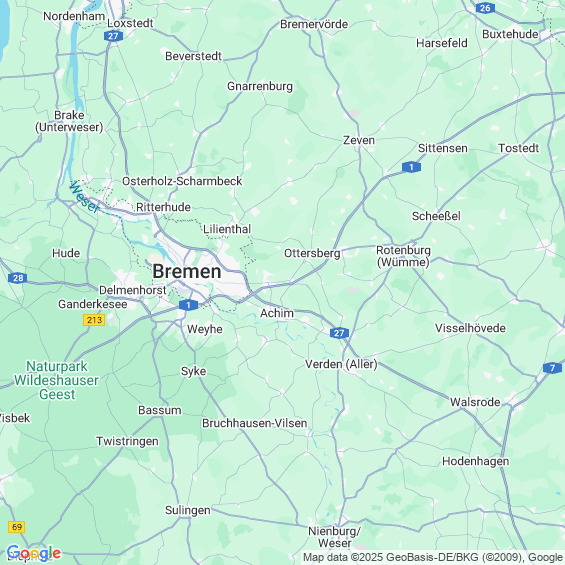This screenshot has height=565, width=565.
Task: Click the A1 shield south of Bremen
Action: point(188,305)
